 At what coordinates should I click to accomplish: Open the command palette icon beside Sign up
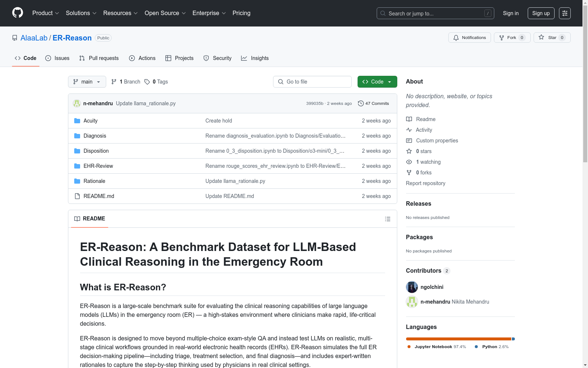tap(565, 13)
